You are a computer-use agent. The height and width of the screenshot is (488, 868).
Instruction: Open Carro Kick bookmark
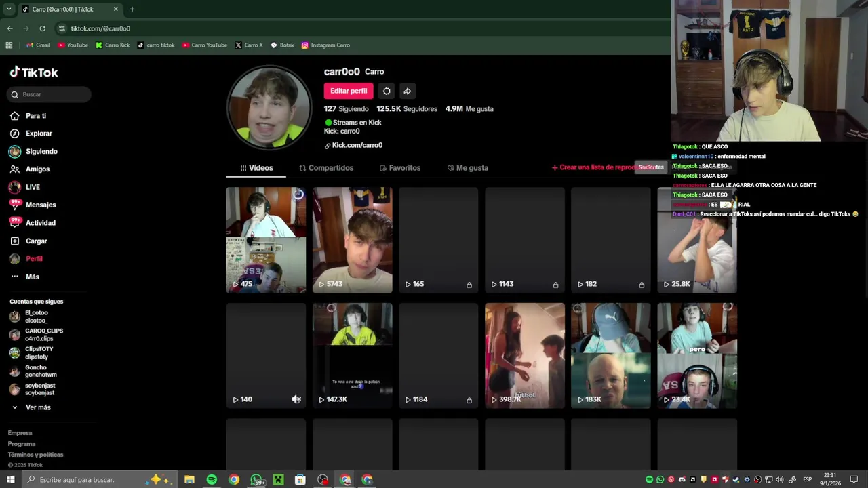point(113,45)
